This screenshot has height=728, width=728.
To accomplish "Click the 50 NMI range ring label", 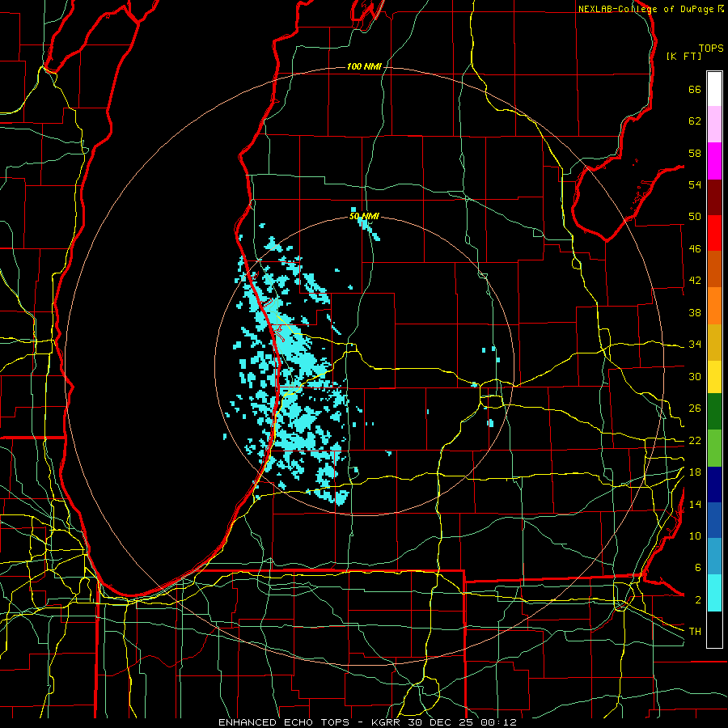I will (x=364, y=216).
